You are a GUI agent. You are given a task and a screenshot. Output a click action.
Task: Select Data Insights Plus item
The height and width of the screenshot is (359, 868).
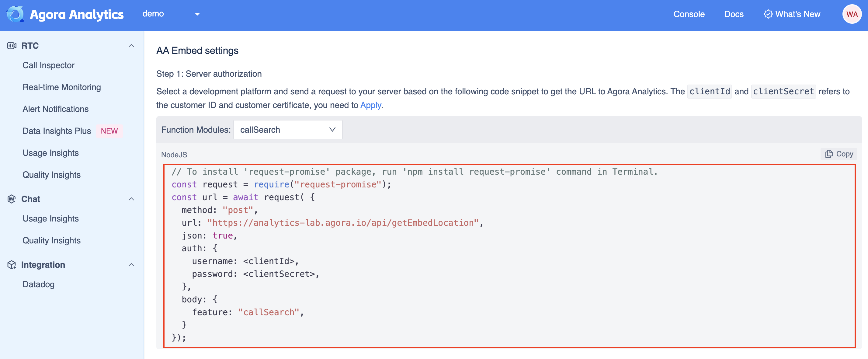point(57,131)
